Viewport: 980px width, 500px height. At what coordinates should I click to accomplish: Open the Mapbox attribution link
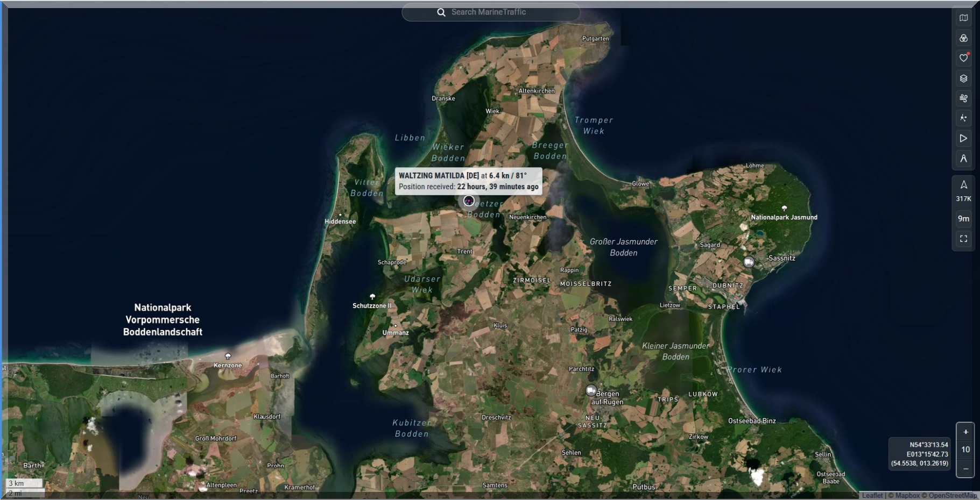pos(907,496)
